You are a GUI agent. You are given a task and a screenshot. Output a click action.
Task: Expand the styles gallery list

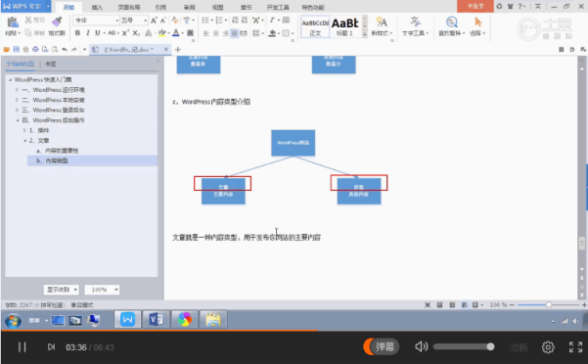pyautogui.click(x=365, y=34)
